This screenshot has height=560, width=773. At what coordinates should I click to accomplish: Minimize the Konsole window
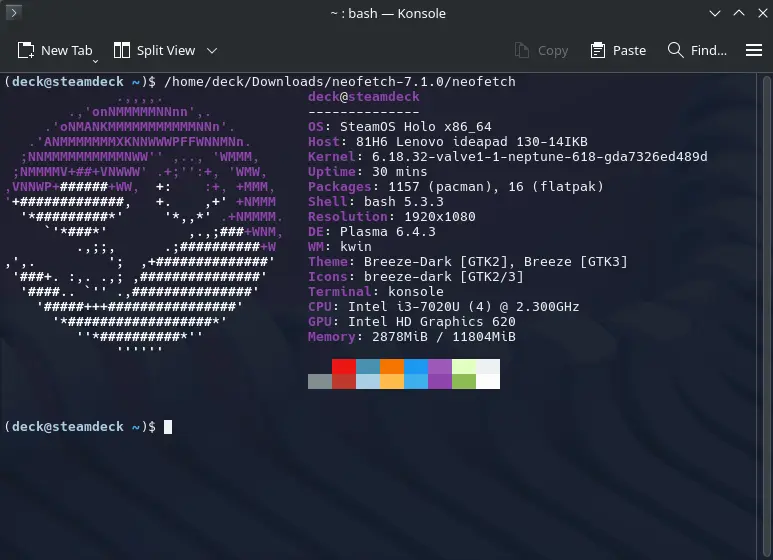pos(715,13)
